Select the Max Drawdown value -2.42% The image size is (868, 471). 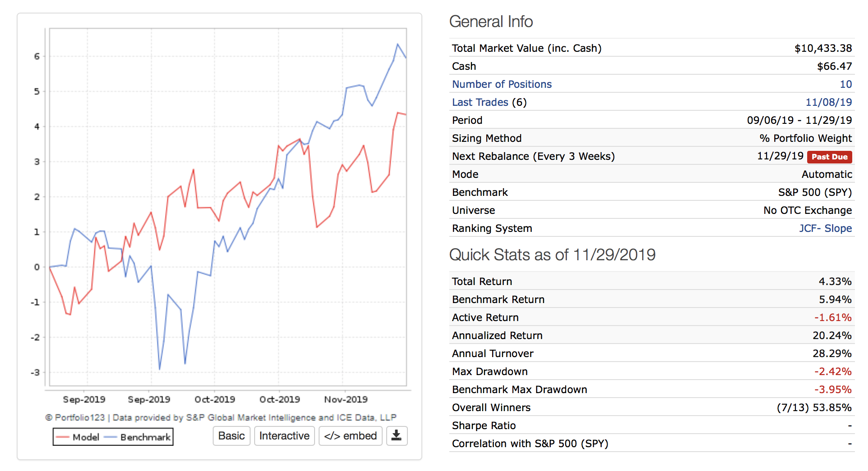point(832,371)
